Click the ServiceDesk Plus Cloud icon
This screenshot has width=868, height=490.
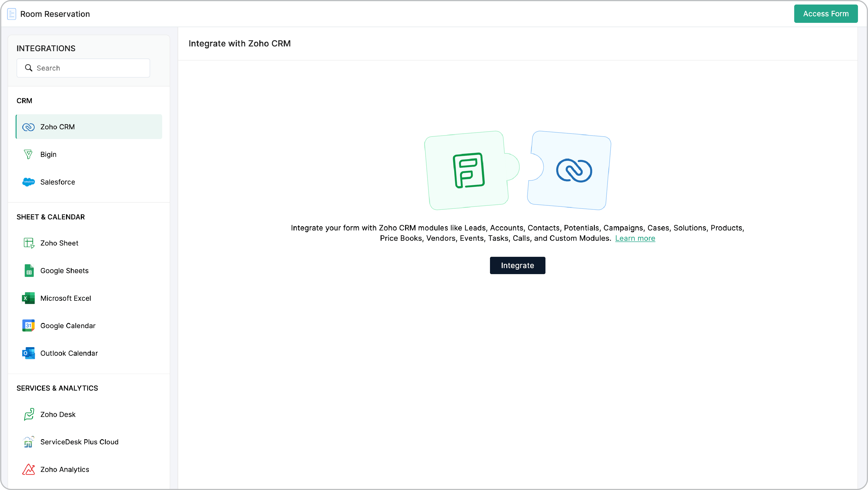point(28,442)
